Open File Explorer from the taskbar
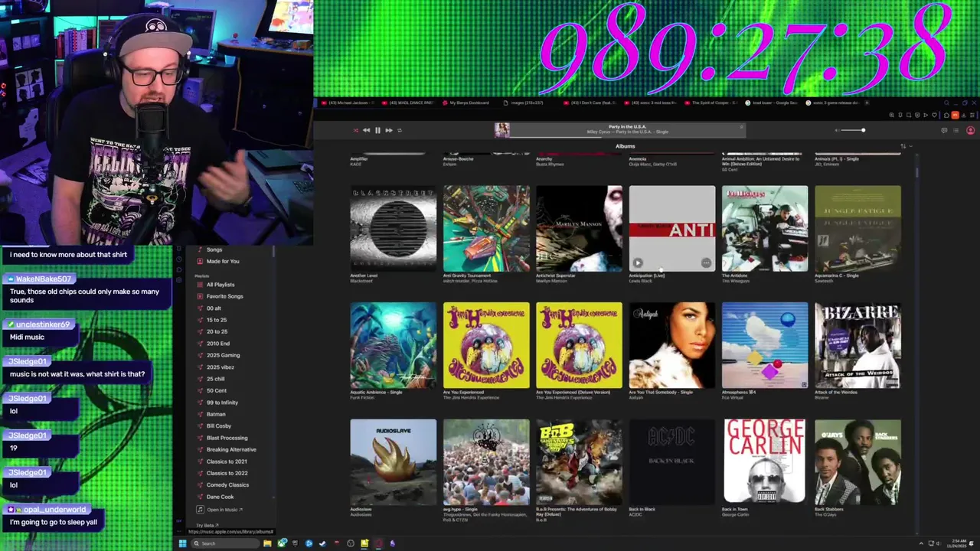 (267, 543)
